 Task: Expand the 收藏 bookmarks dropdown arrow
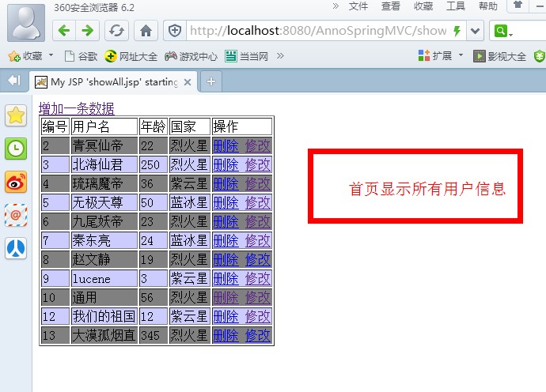point(51,55)
